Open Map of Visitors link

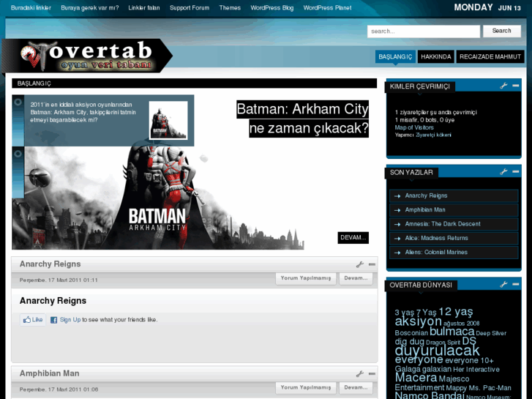(414, 127)
